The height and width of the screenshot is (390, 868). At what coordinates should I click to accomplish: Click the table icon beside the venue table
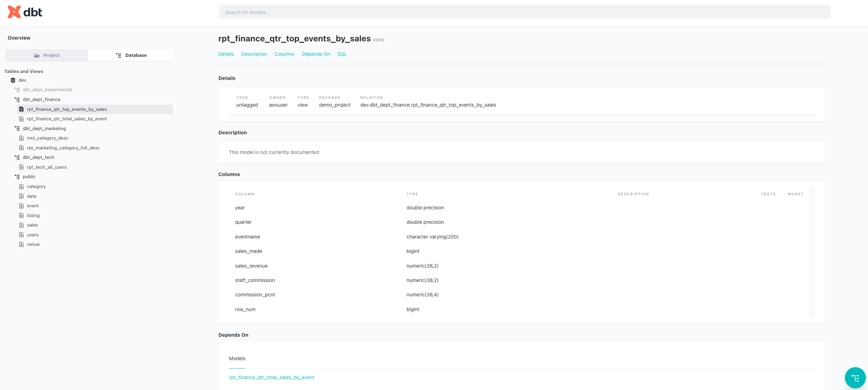(x=21, y=244)
